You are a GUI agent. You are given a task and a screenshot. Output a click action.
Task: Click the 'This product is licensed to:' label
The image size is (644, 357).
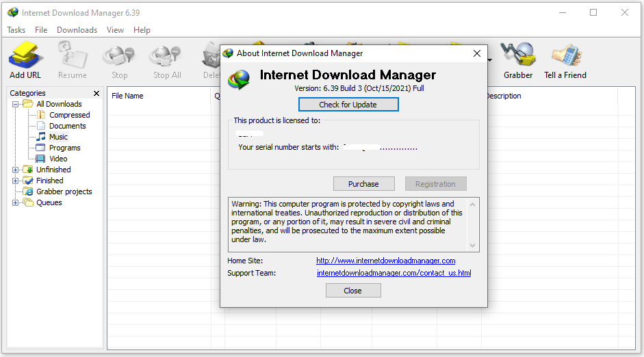pyautogui.click(x=276, y=120)
